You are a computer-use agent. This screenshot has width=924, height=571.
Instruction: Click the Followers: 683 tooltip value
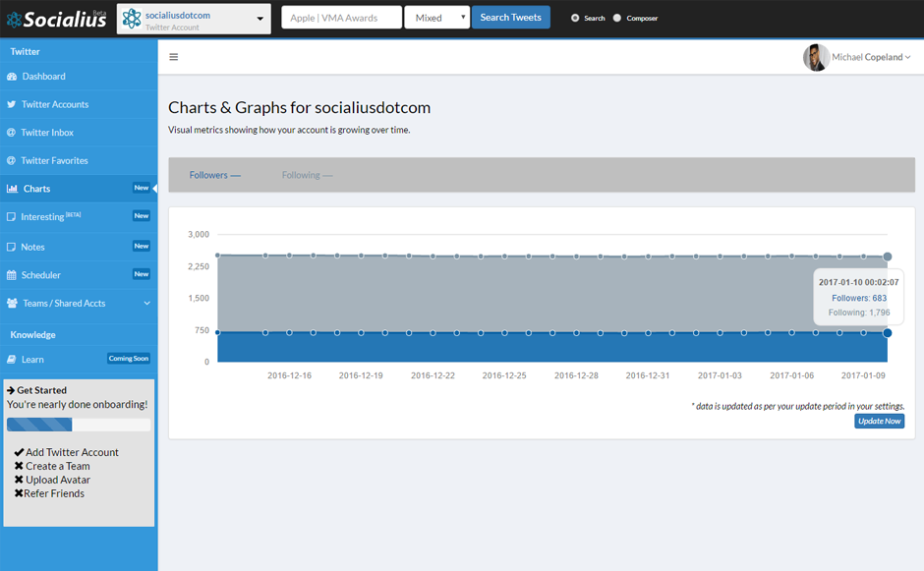point(858,298)
